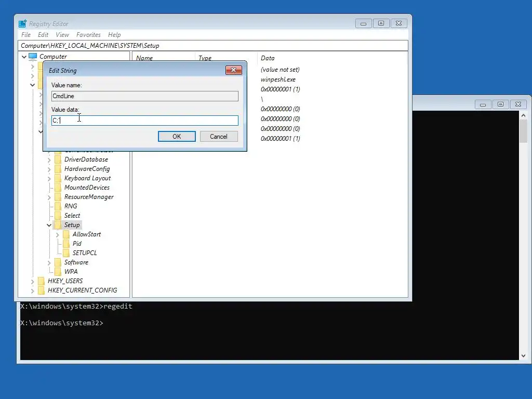Close the command prompt window

point(518,104)
